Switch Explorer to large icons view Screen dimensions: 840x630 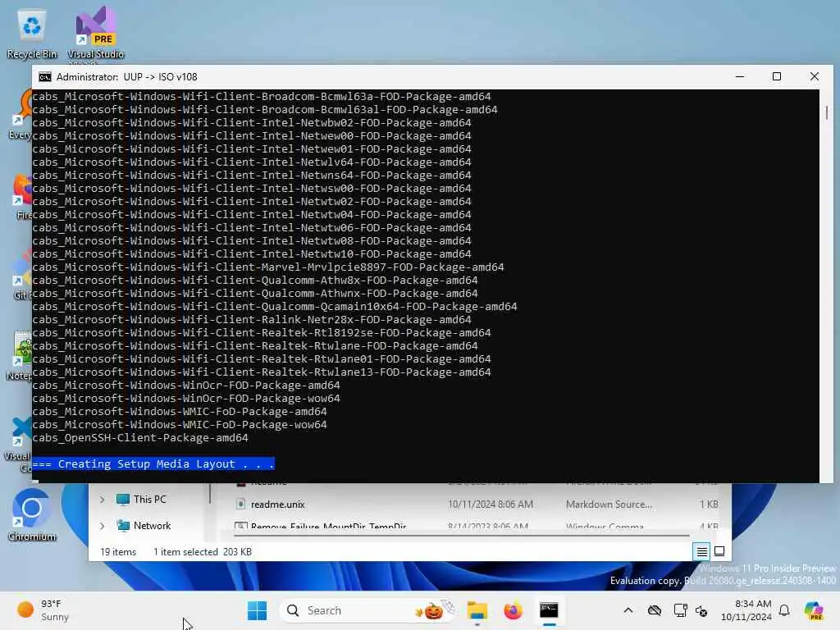pos(719,551)
